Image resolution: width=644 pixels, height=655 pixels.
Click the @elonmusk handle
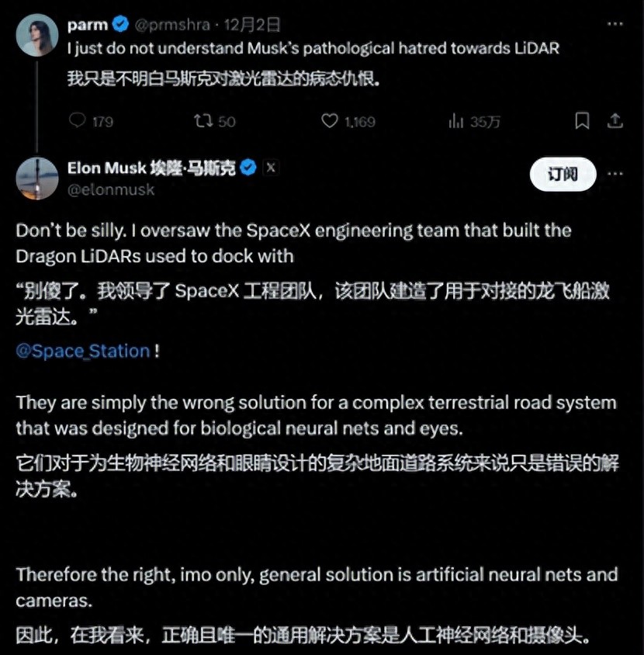(111, 189)
